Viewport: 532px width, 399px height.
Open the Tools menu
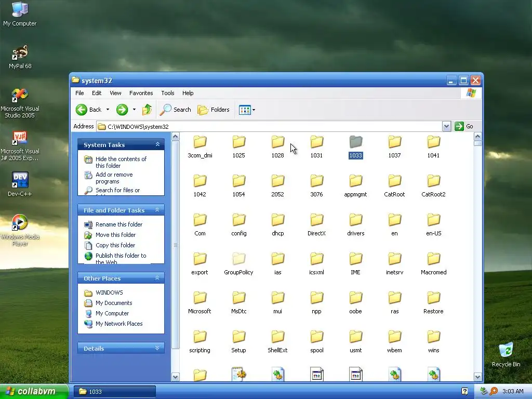(x=168, y=93)
